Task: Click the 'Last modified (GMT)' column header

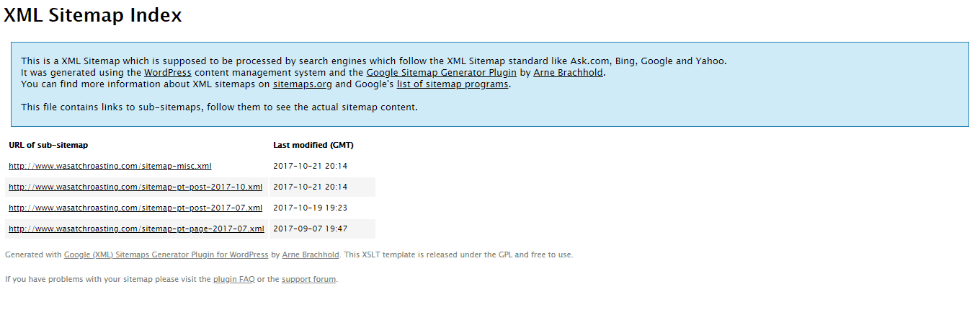Action: click(313, 145)
